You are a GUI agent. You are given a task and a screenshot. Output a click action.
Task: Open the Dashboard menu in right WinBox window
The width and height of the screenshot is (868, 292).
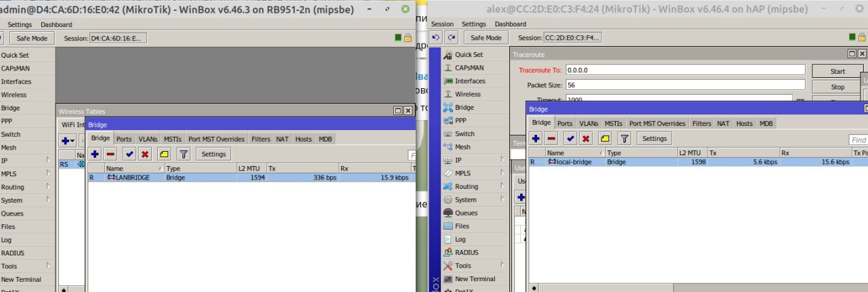point(511,24)
